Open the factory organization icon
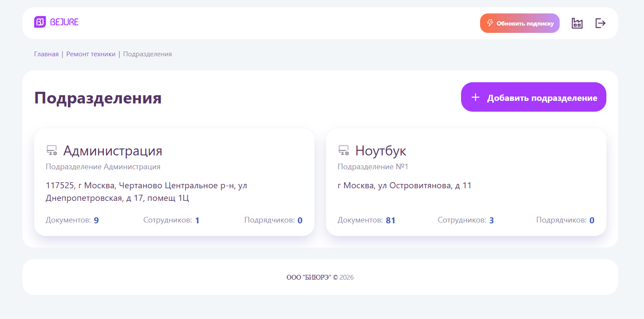The height and width of the screenshot is (319, 644). [577, 23]
